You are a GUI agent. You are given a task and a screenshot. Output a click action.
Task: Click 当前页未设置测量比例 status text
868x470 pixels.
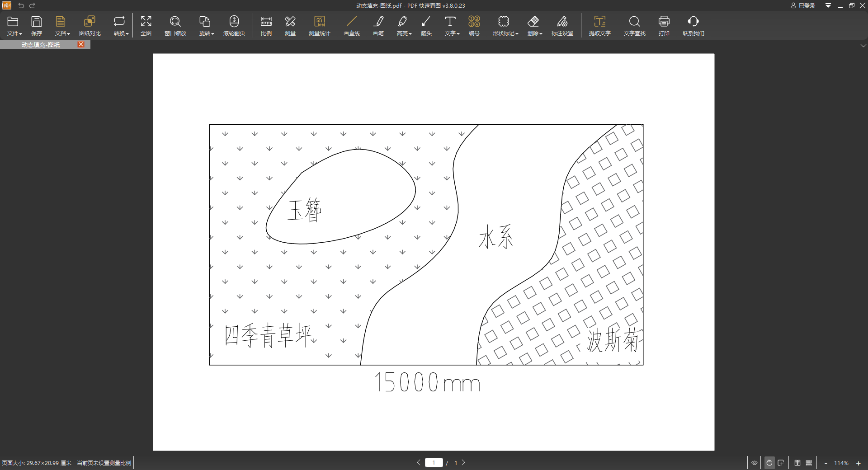104,463
